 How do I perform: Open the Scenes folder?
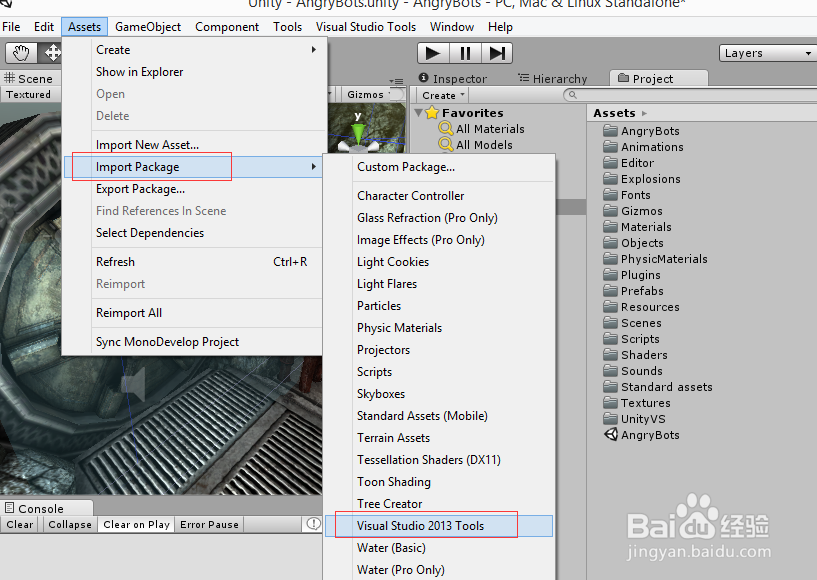coord(633,323)
